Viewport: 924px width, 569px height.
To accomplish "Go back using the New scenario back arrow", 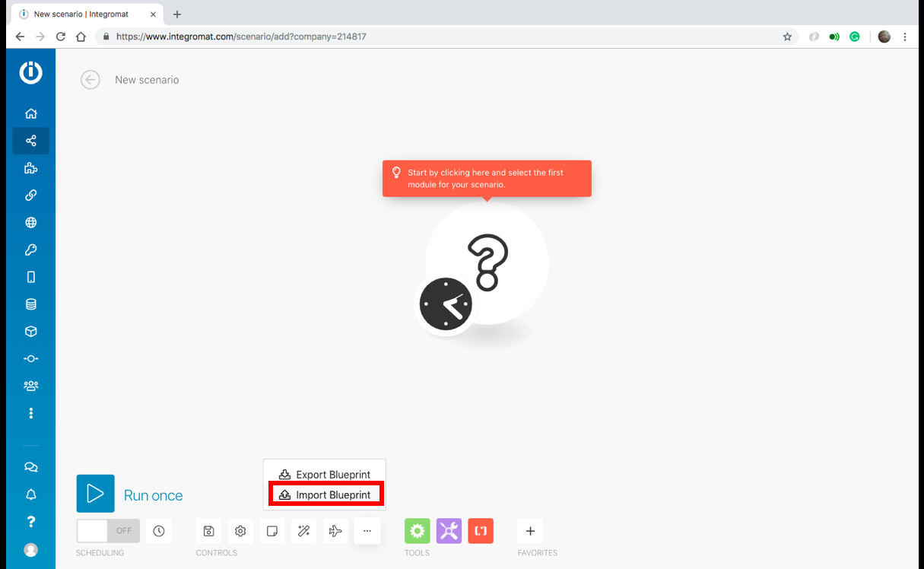I will [90, 79].
